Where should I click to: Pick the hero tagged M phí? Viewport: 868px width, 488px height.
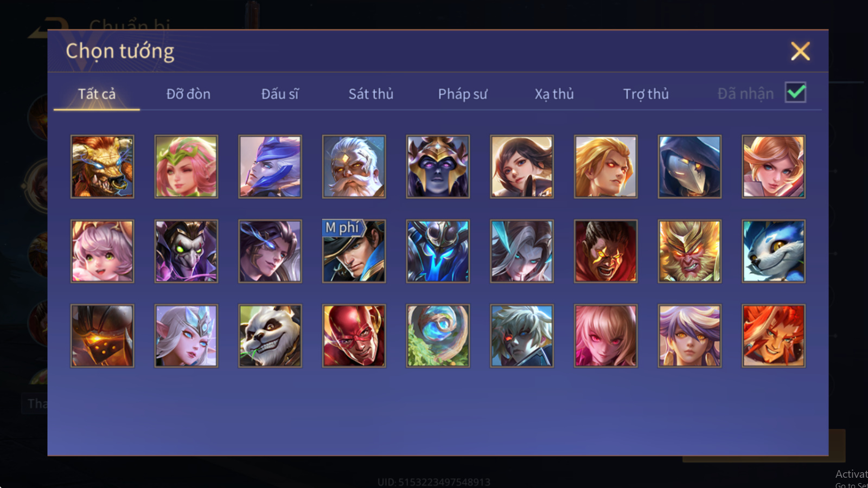click(x=354, y=251)
